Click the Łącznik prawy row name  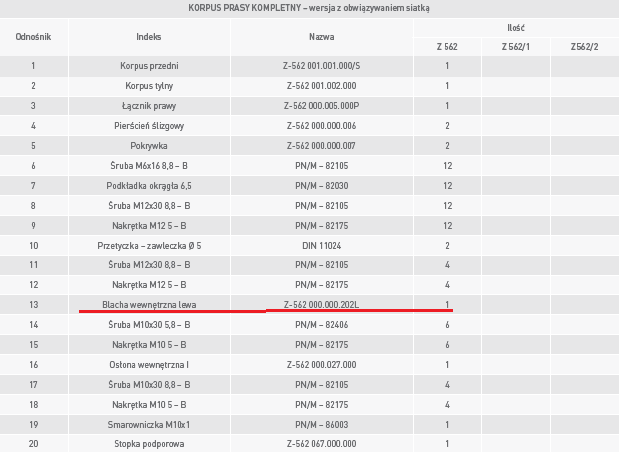coord(149,106)
